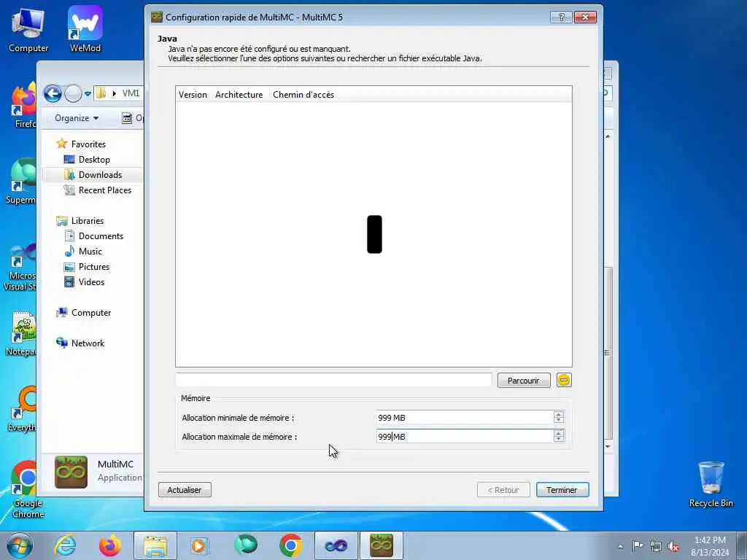The height and width of the screenshot is (560, 747).
Task: Select Recent Places in Explorer
Action: 105,190
